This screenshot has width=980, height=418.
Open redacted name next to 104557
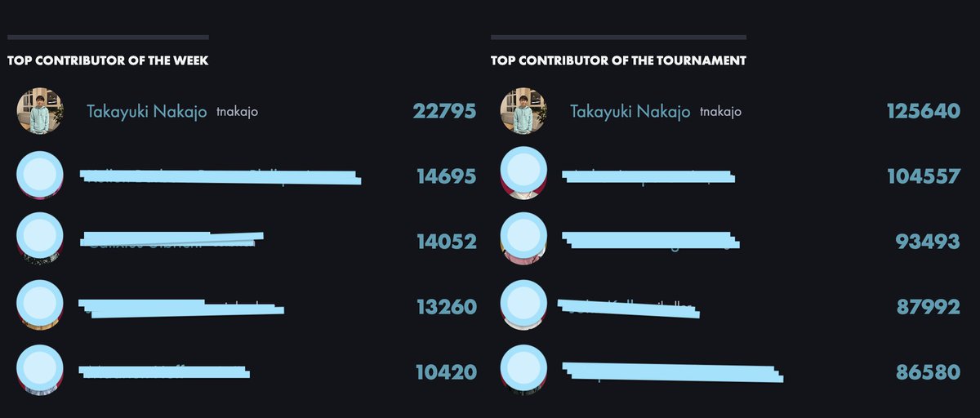pyautogui.click(x=649, y=176)
